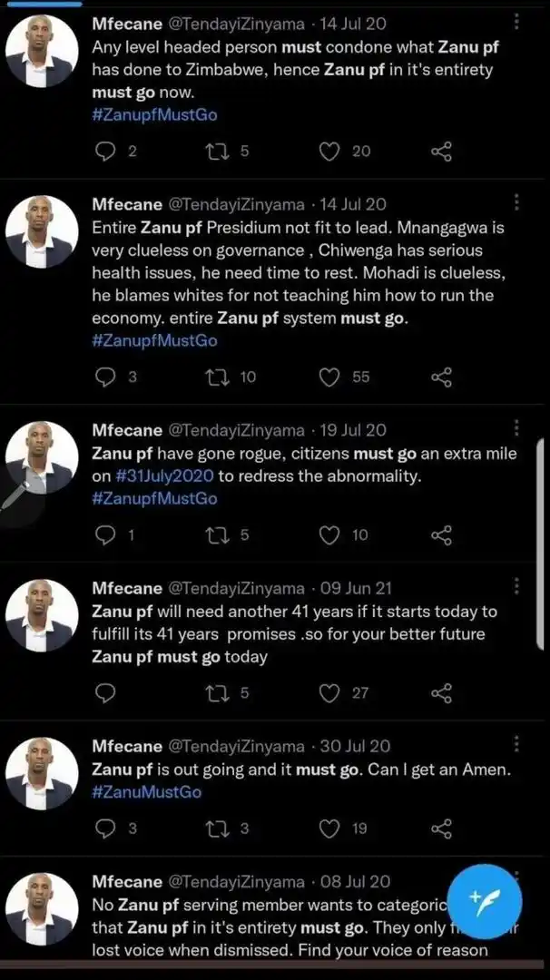The width and height of the screenshot is (550, 980).
Task: Open #ZanuMustGo hashtag in the 30 Jul tweet
Action: (x=147, y=792)
